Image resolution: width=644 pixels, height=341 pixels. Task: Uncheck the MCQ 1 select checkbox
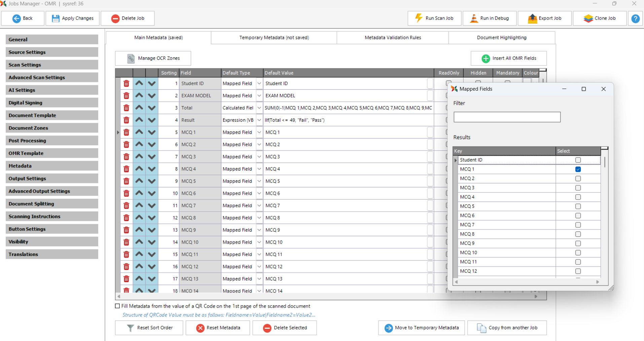coord(578,169)
